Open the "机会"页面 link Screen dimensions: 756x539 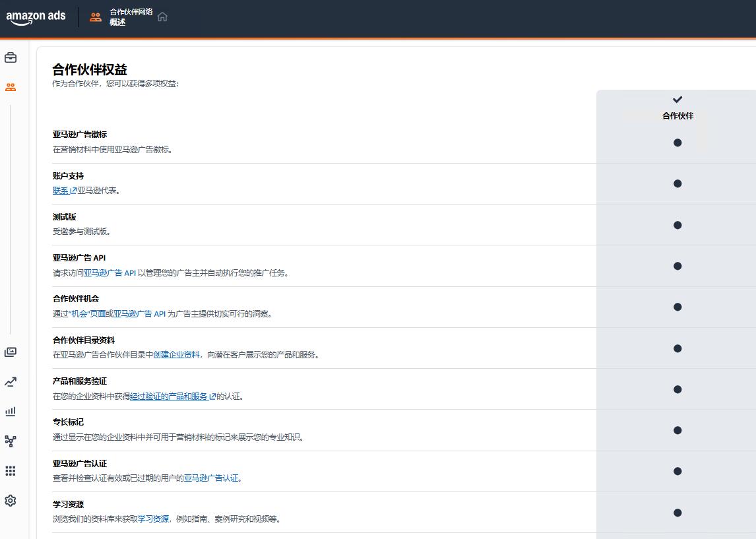pyautogui.click(x=87, y=314)
